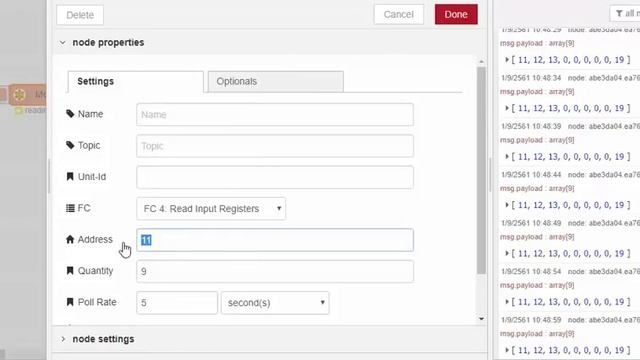The image size is (640, 360).
Task: Click 'msg.payload : array[9]' under 10:48:54
Action: point(537,285)
